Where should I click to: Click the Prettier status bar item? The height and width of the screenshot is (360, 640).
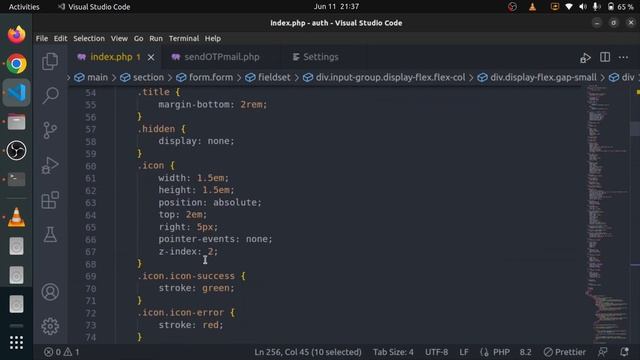point(564,352)
